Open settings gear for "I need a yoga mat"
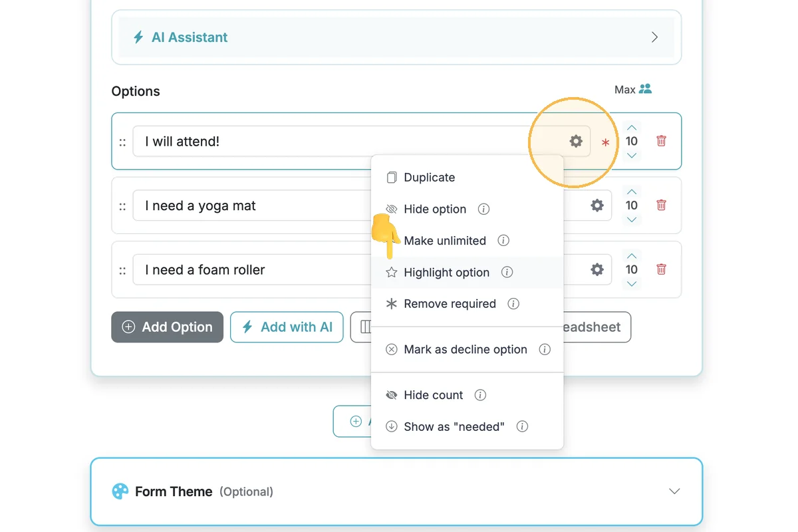 (x=597, y=205)
